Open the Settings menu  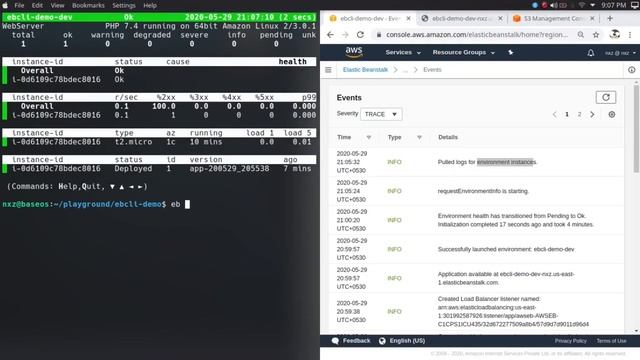click(124, 5)
